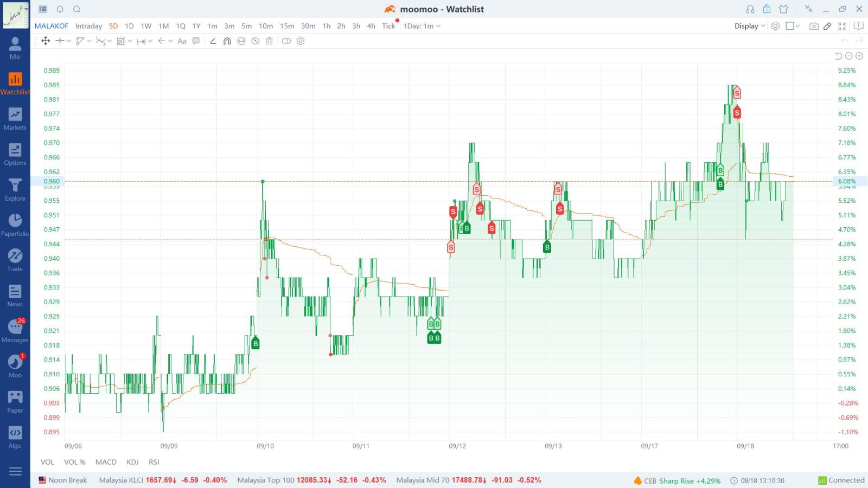This screenshot has height=488, width=868.
Task: Zoom in chart with plus icon
Action: click(x=859, y=56)
